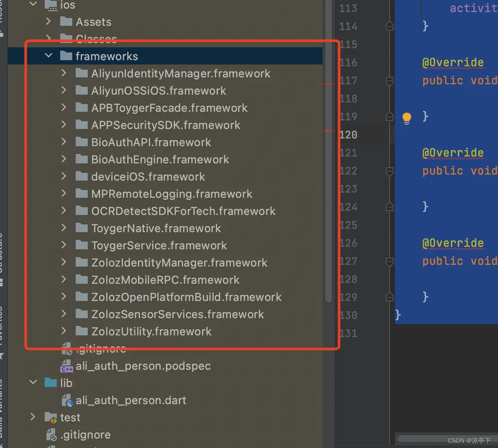Click the ios module folder icon
Viewport: 498px width, 448px height.
pyautogui.click(x=51, y=5)
